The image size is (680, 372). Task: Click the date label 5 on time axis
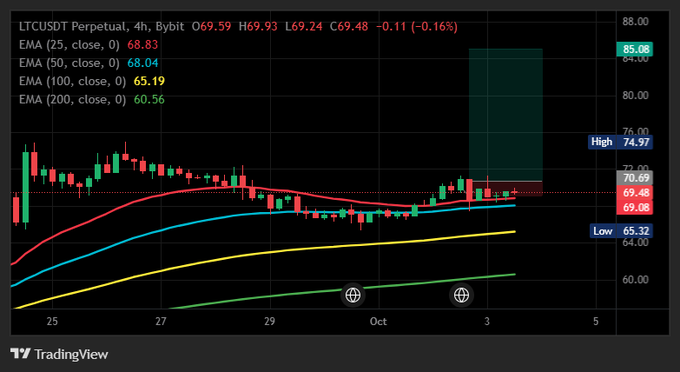point(596,321)
